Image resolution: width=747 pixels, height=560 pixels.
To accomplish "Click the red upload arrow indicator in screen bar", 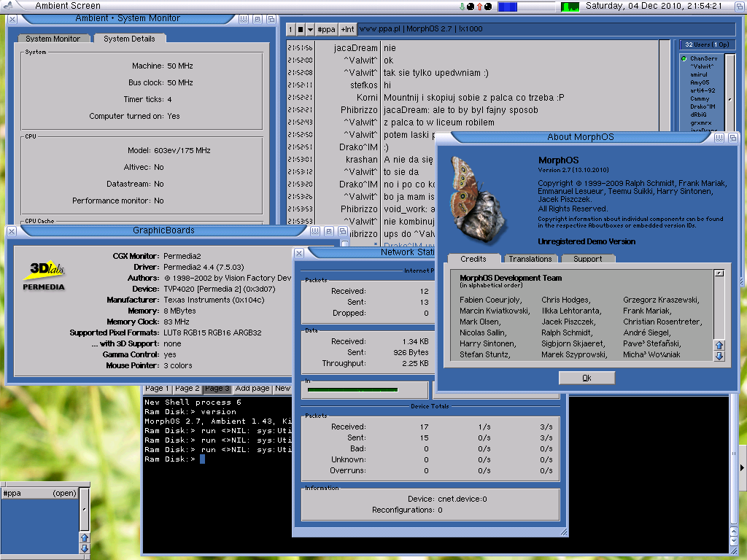I will tap(480, 6).
